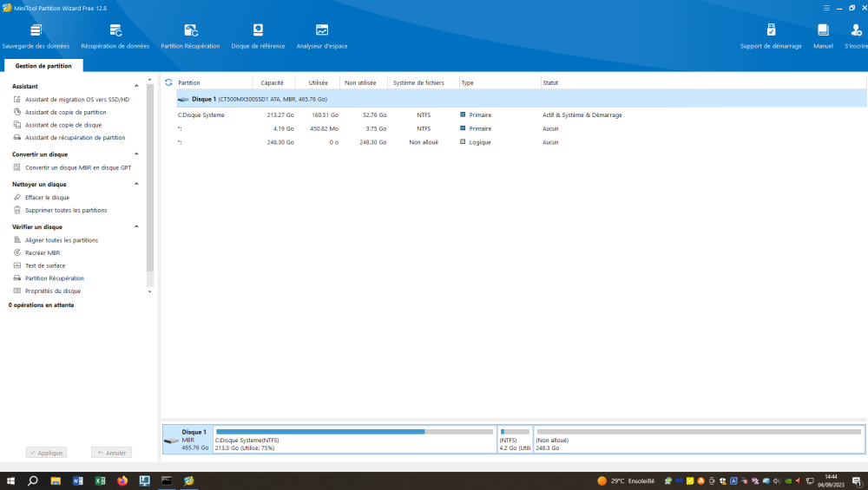The height and width of the screenshot is (490, 868).
Task: Open Sauvegarde des données tool
Action: (x=36, y=36)
